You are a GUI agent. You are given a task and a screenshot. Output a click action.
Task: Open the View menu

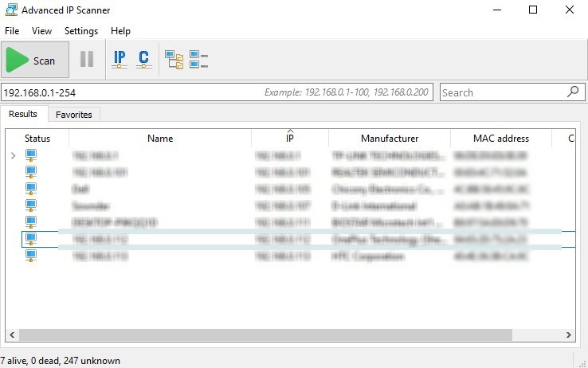(x=41, y=31)
